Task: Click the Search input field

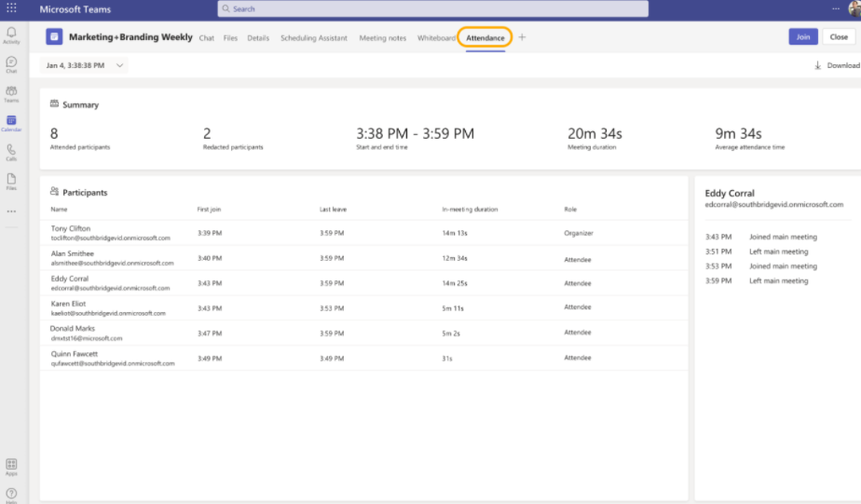Action: 433,9
